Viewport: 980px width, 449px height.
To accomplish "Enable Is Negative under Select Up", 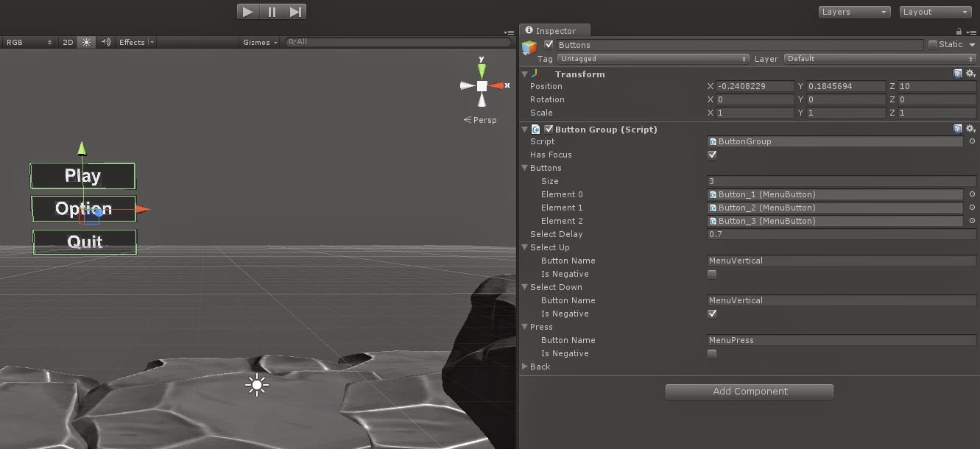I will pyautogui.click(x=712, y=274).
